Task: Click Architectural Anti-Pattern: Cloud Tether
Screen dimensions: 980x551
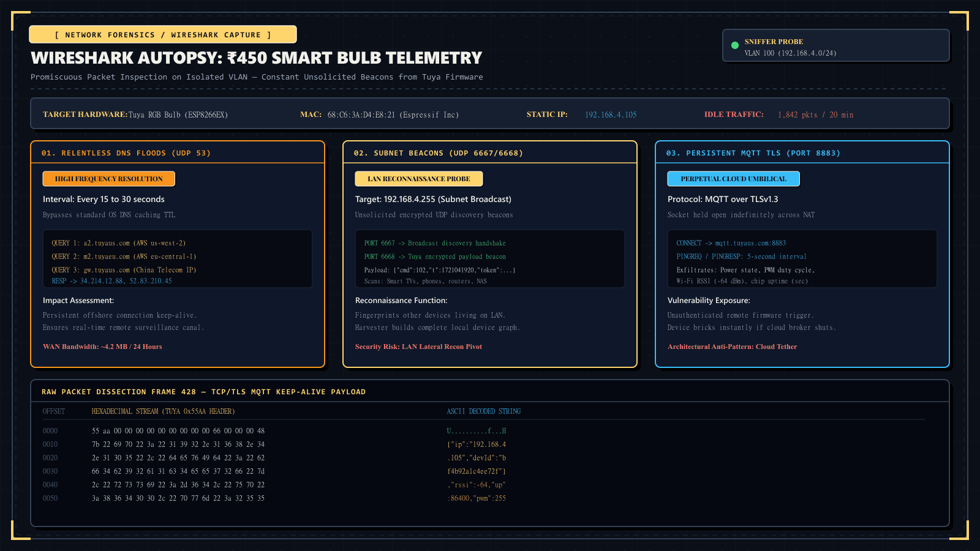Action: 732,347
